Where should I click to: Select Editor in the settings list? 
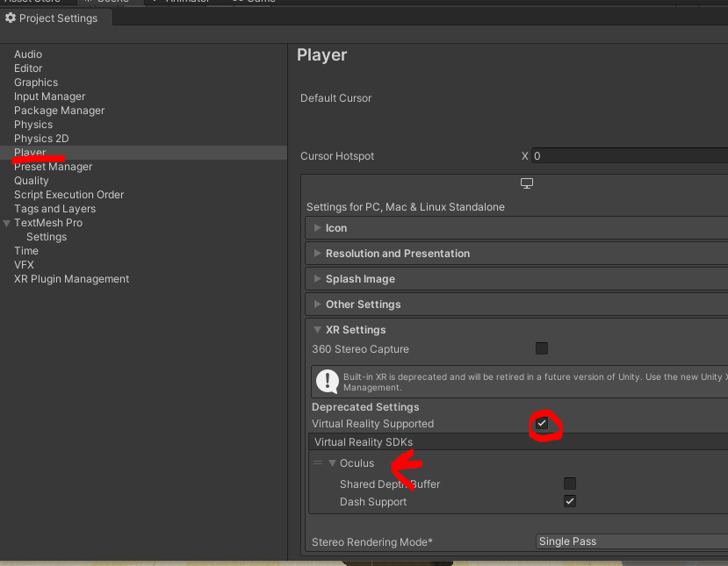coord(28,68)
